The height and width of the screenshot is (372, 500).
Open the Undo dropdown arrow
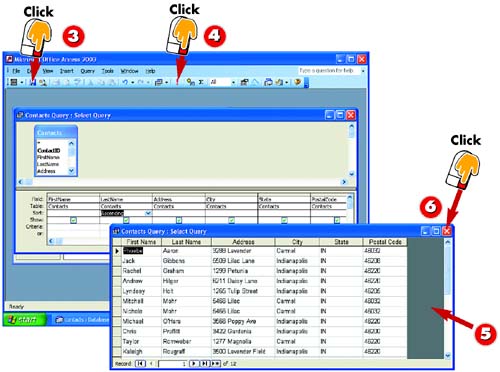pos(132,82)
